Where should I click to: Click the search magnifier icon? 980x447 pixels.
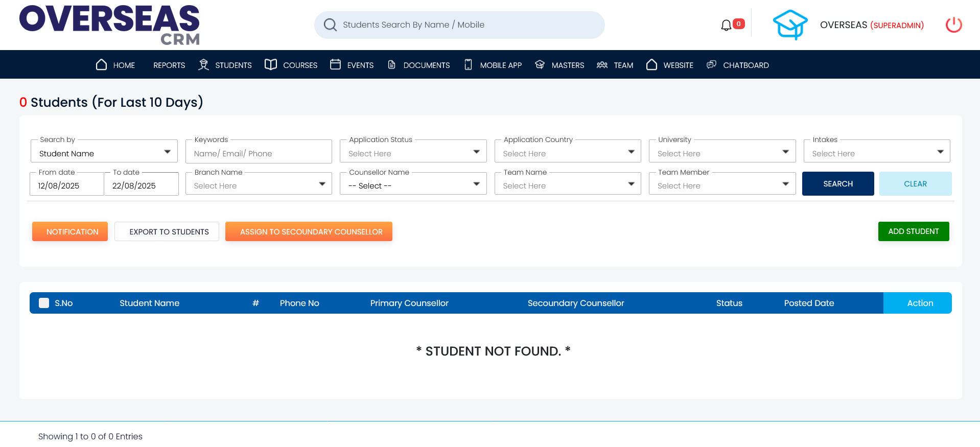[330, 25]
